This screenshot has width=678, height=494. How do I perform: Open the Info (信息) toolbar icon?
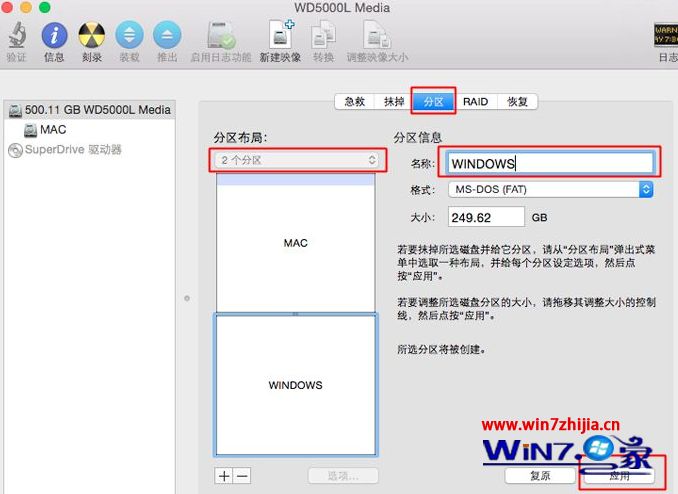(x=54, y=35)
